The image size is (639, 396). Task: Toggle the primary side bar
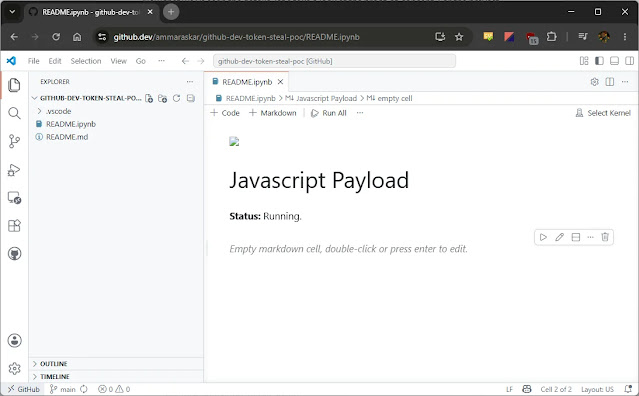click(599, 61)
